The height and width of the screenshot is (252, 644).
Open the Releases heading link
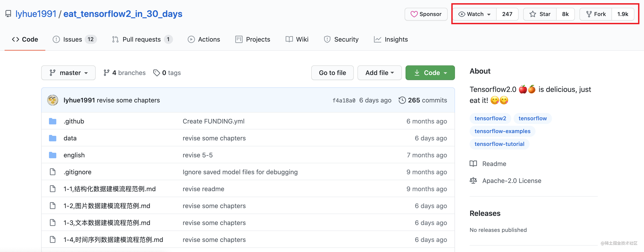[485, 213]
